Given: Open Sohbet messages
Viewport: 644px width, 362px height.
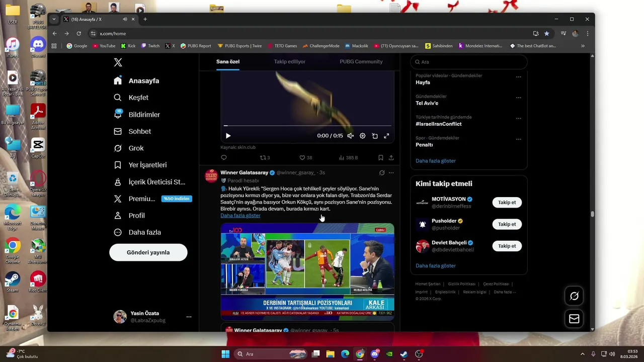Looking at the screenshot, I should (132, 131).
